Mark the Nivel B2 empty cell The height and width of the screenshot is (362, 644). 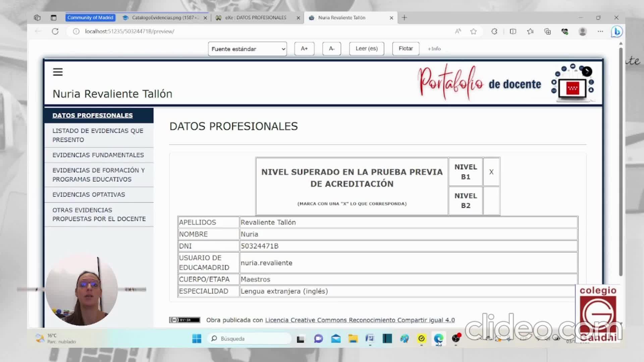tap(491, 200)
